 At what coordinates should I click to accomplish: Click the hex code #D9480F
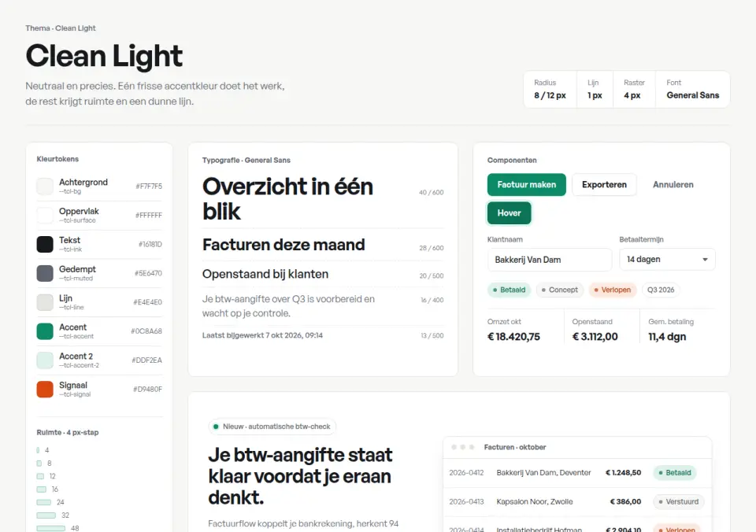147,389
